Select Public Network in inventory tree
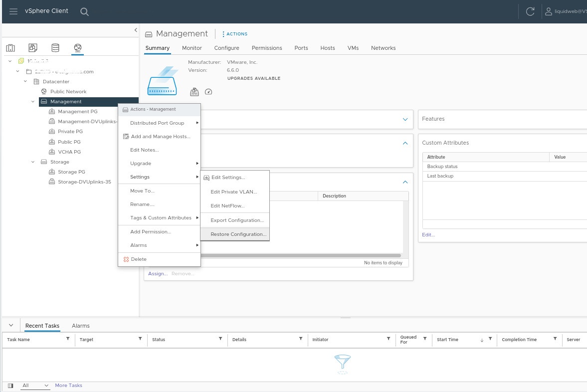The height and width of the screenshot is (392, 587). click(x=68, y=92)
